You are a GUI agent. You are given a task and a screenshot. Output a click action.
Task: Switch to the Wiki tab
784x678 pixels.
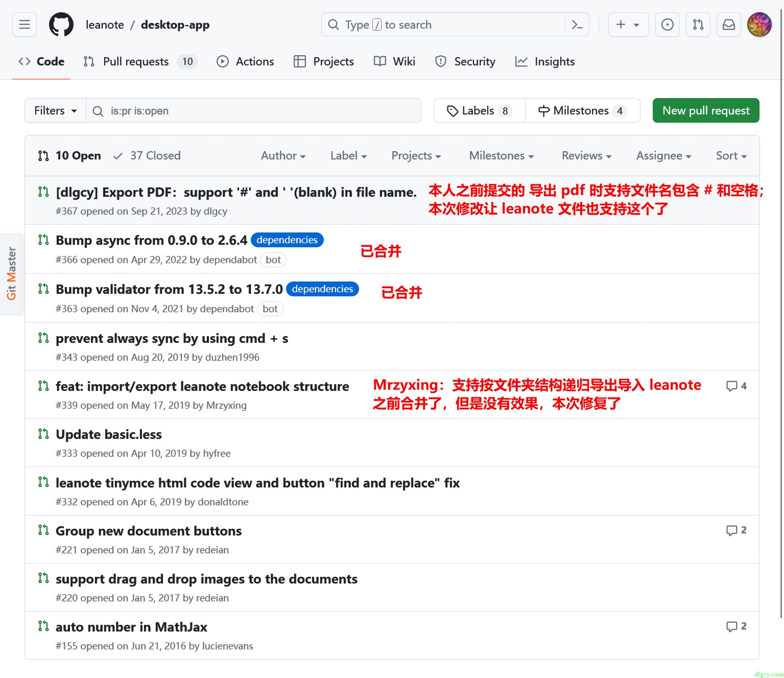pyautogui.click(x=394, y=61)
